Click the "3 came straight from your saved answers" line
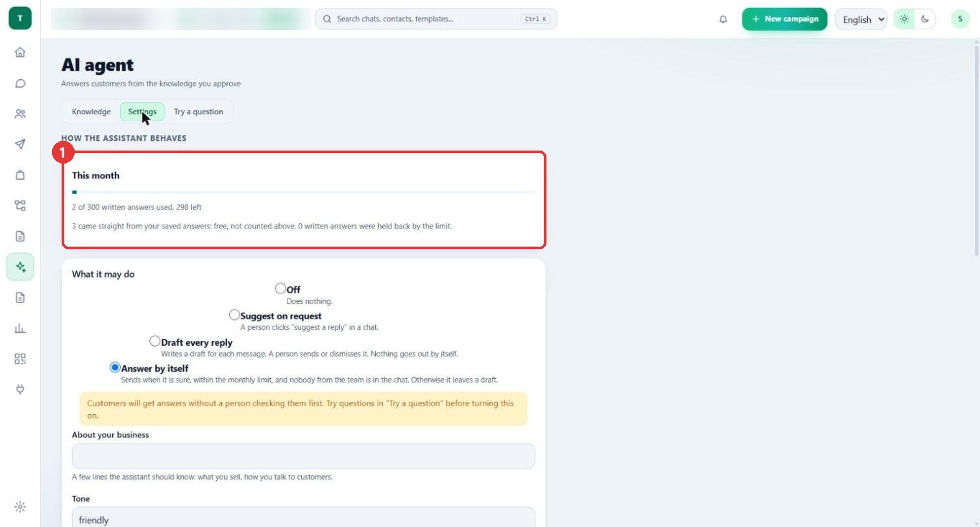The width and height of the screenshot is (980, 527). click(262, 227)
